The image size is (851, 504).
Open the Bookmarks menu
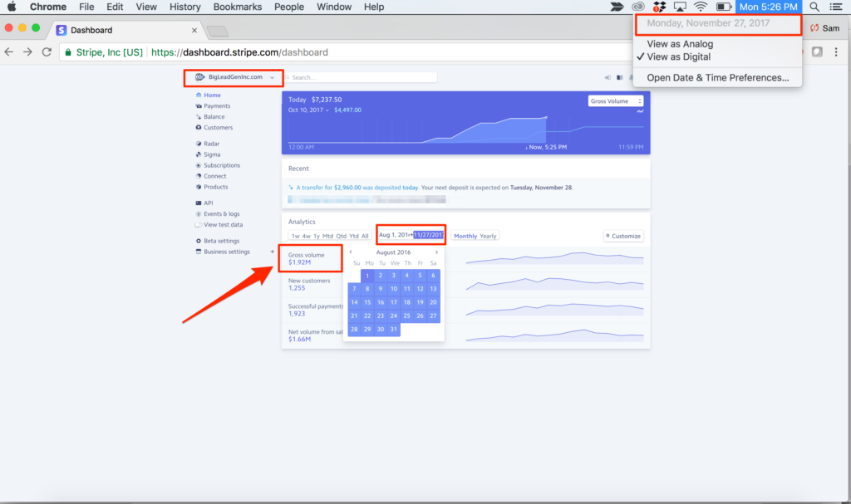click(236, 7)
